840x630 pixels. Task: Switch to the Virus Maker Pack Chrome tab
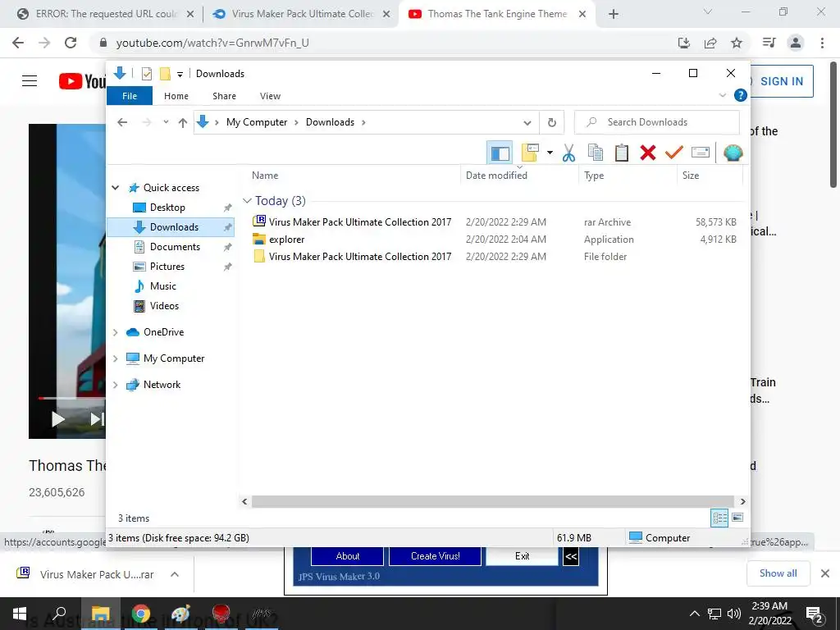pos(300,14)
